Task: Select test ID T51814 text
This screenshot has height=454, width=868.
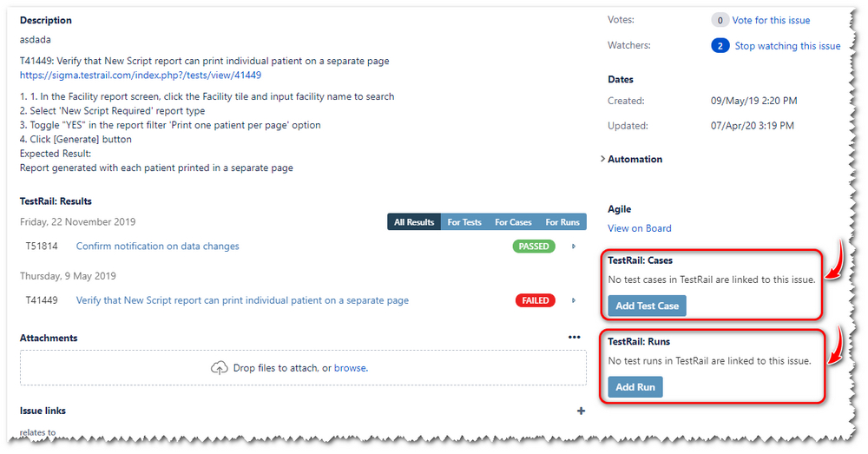Action: [42, 247]
